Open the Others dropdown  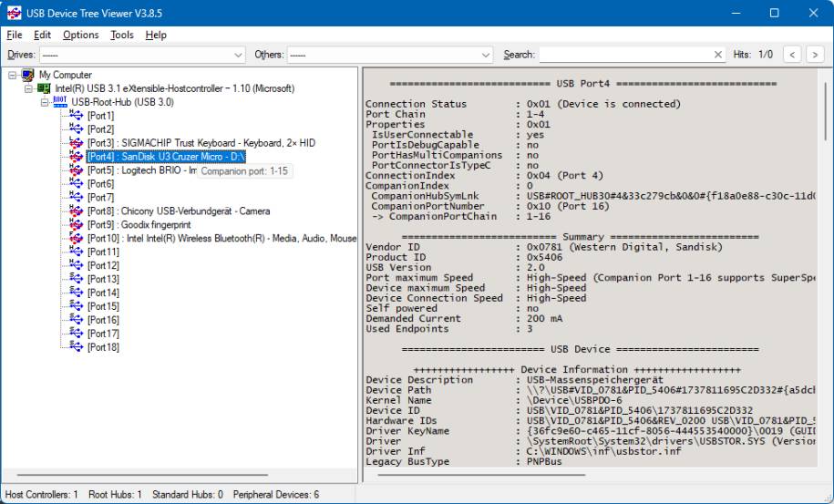[486, 55]
